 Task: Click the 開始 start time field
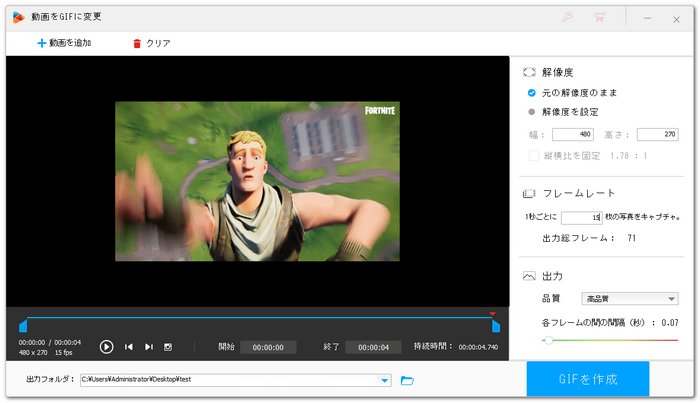pos(268,347)
